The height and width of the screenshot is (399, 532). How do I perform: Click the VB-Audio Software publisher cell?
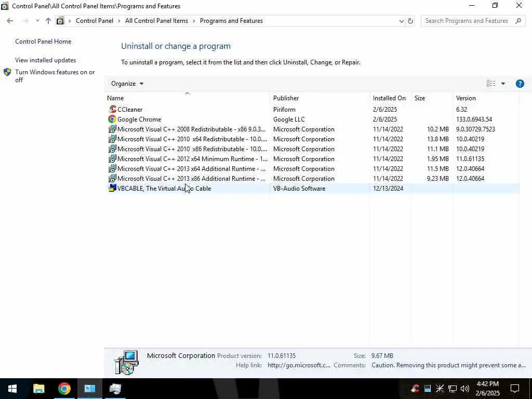click(299, 188)
